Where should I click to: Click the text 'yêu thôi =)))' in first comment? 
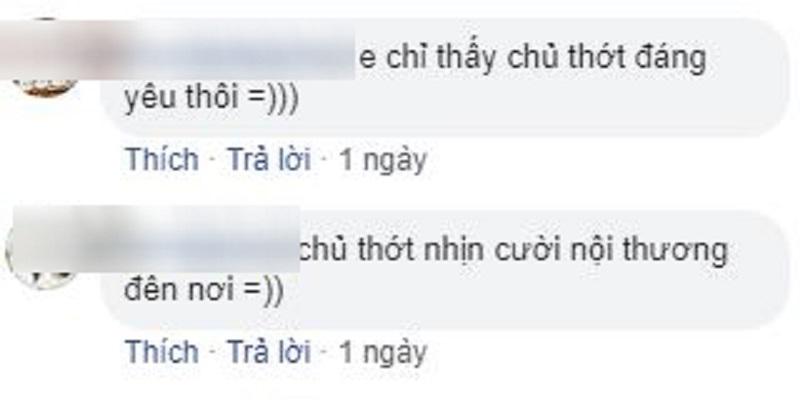tap(211, 99)
